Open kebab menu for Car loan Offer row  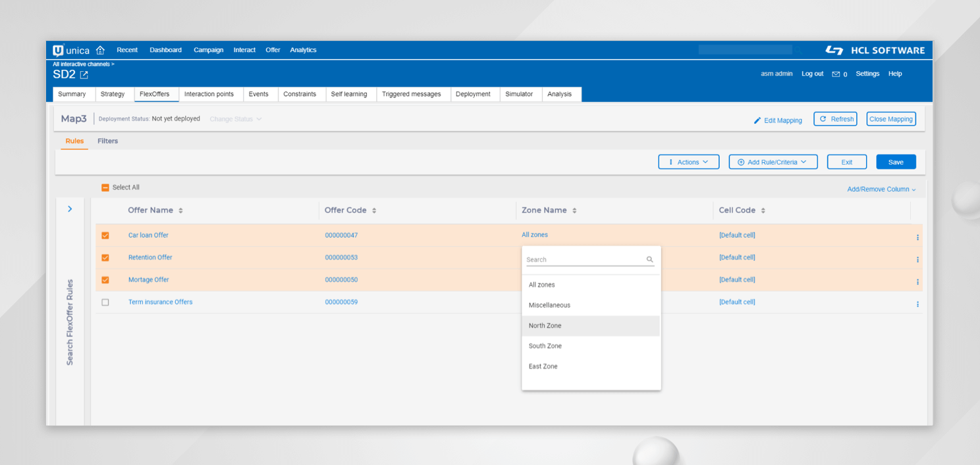917,237
